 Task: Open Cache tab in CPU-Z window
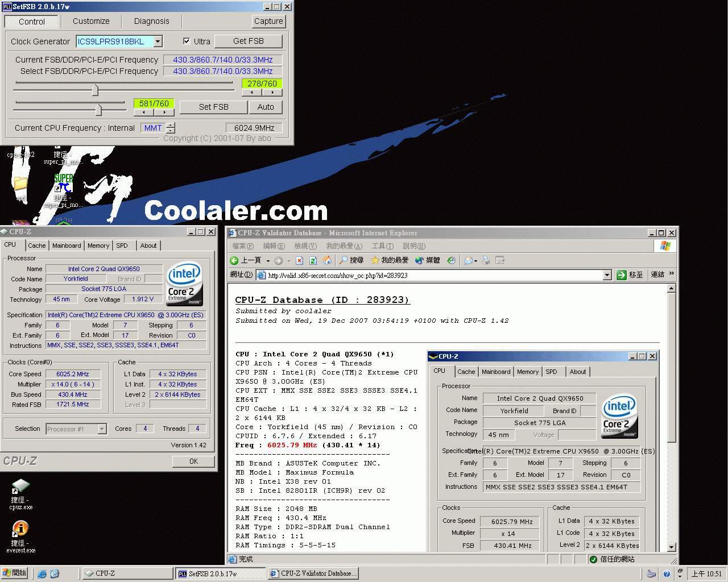coord(37,246)
